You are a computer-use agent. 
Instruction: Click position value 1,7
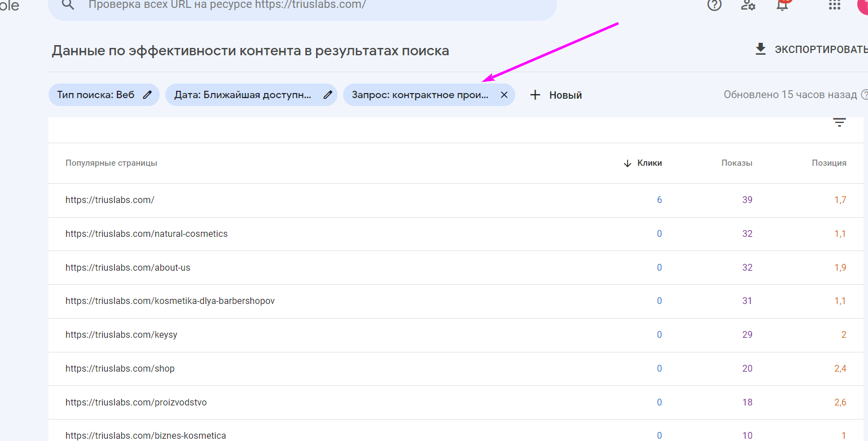(840, 200)
